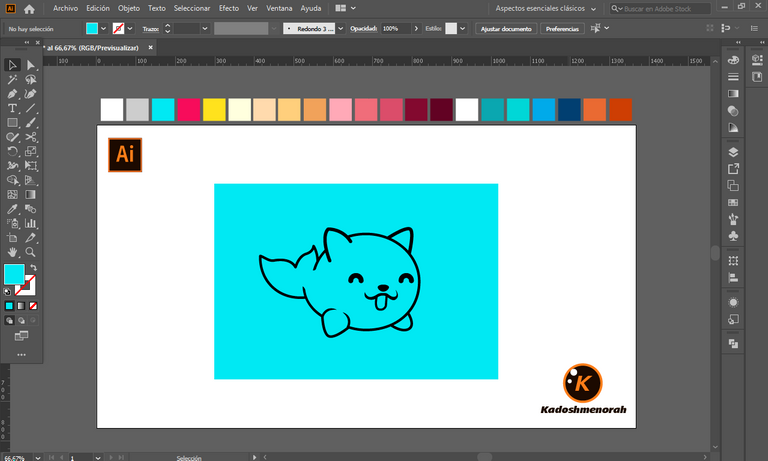768x461 pixels.
Task: Select the Column Graph tool
Action: pyautogui.click(x=30, y=223)
